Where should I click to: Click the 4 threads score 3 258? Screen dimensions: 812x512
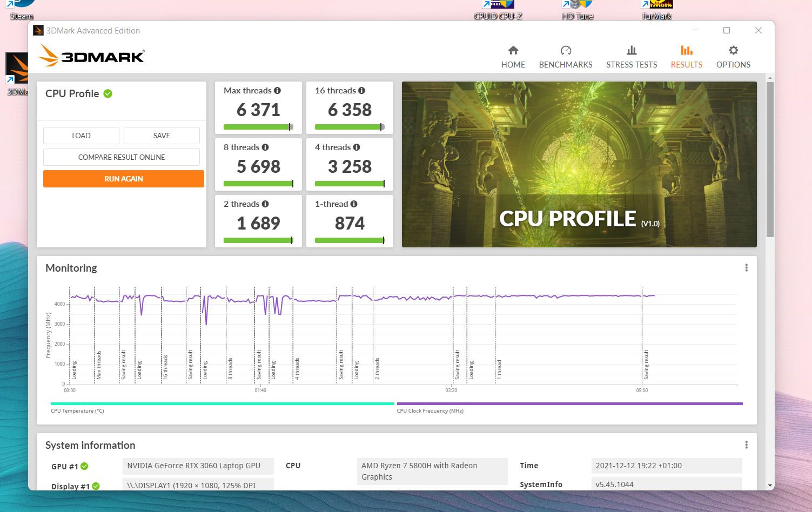350,167
